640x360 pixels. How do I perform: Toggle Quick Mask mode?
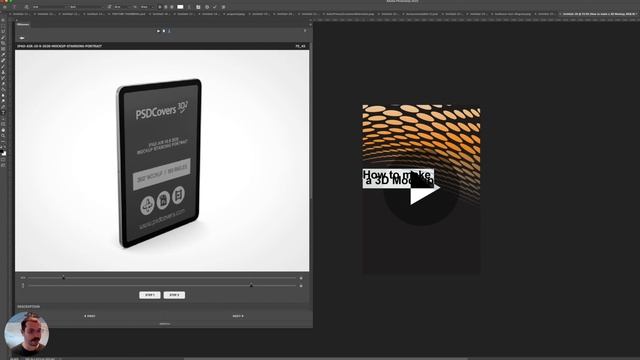[x=3, y=160]
